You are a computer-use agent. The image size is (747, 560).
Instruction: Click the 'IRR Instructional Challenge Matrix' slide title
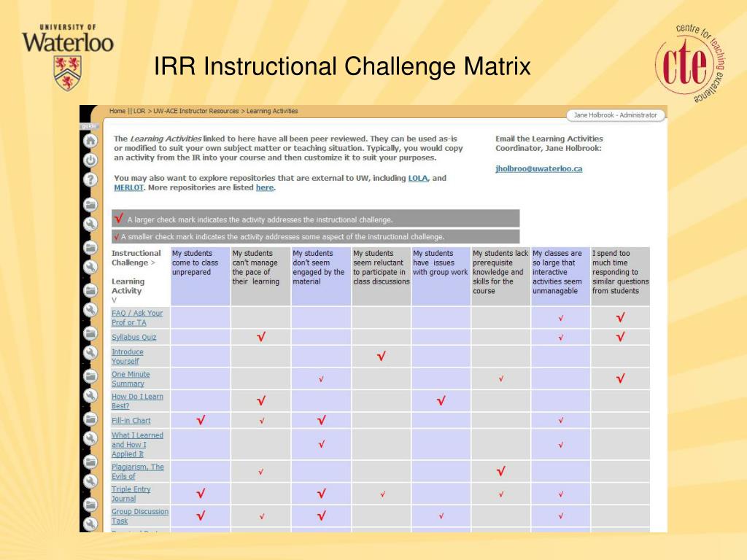click(342, 66)
